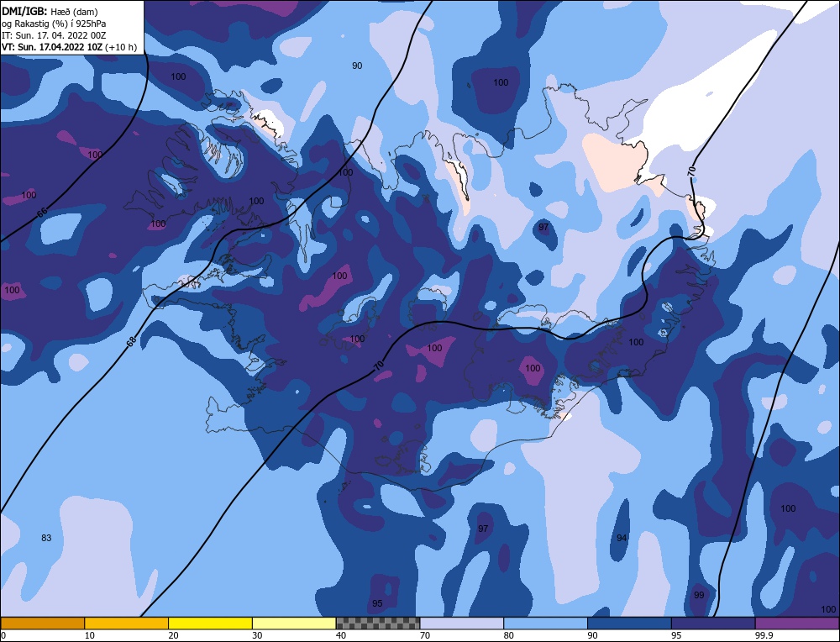The height and width of the screenshot is (642, 840).
Task: Click the '95' humidity value near bottom
Action: pos(377,603)
